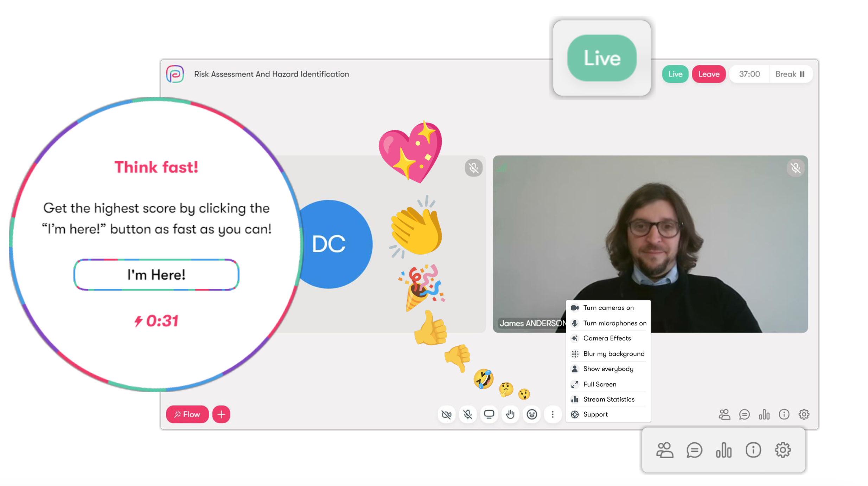
Task: Click the share screen icon
Action: (489, 414)
